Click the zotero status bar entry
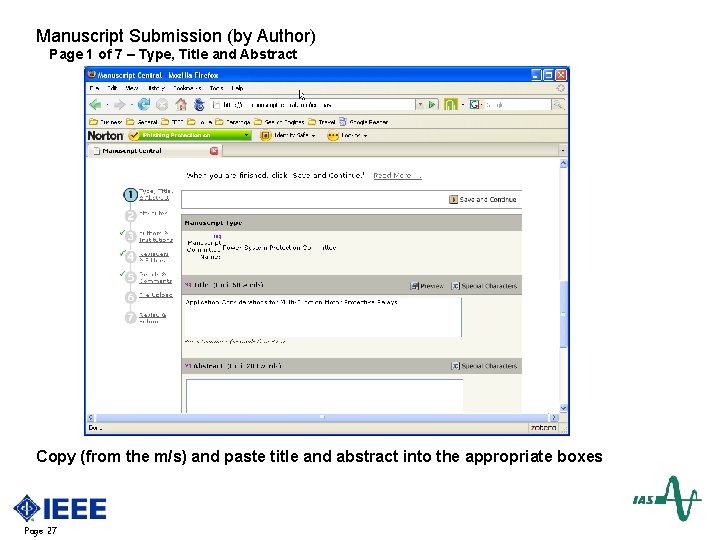This screenshot has width=720, height=540. pyautogui.click(x=543, y=428)
